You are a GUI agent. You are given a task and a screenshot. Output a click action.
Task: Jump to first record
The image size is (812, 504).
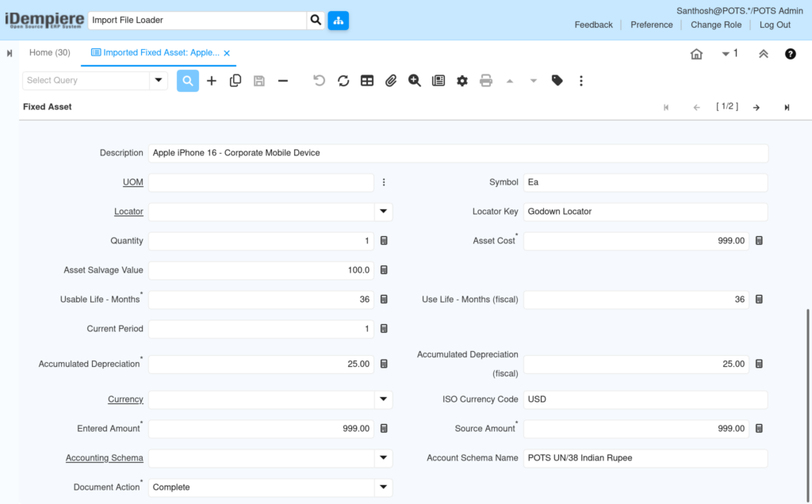pyautogui.click(x=666, y=107)
